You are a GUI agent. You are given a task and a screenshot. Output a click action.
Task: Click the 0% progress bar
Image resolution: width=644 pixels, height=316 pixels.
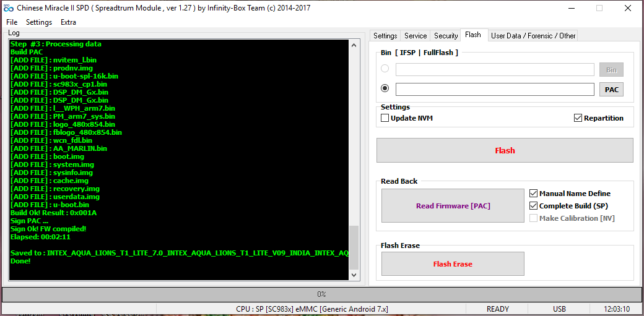(321, 294)
